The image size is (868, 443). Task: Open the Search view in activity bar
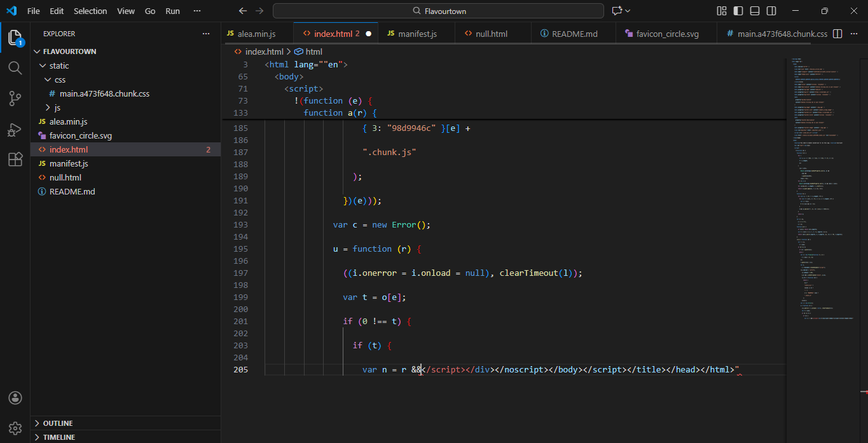(x=15, y=67)
